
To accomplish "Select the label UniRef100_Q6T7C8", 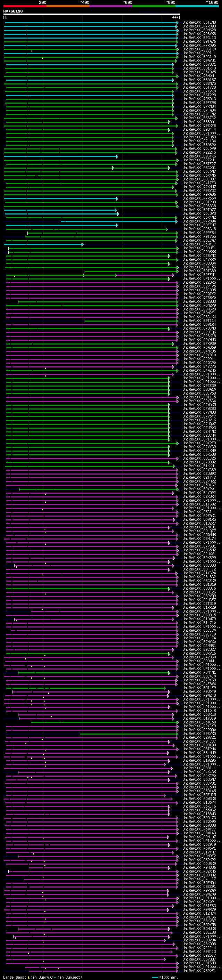I will click(199, 88).
